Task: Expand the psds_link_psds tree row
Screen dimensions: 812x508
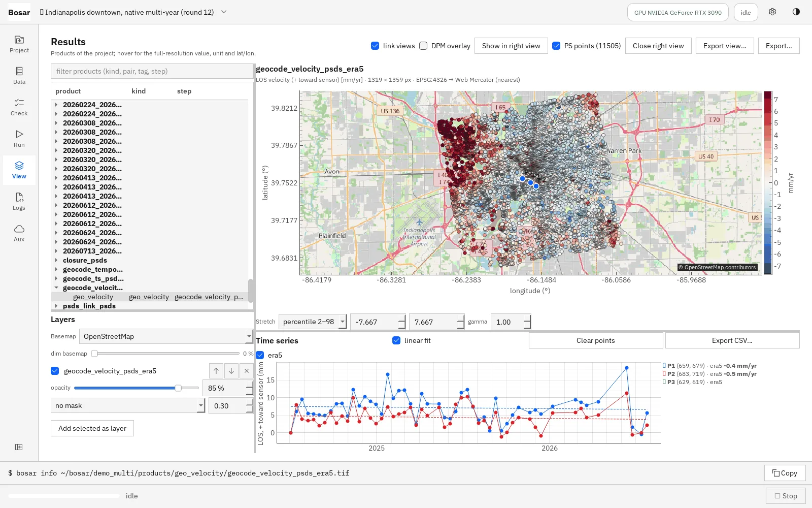Action: point(56,306)
